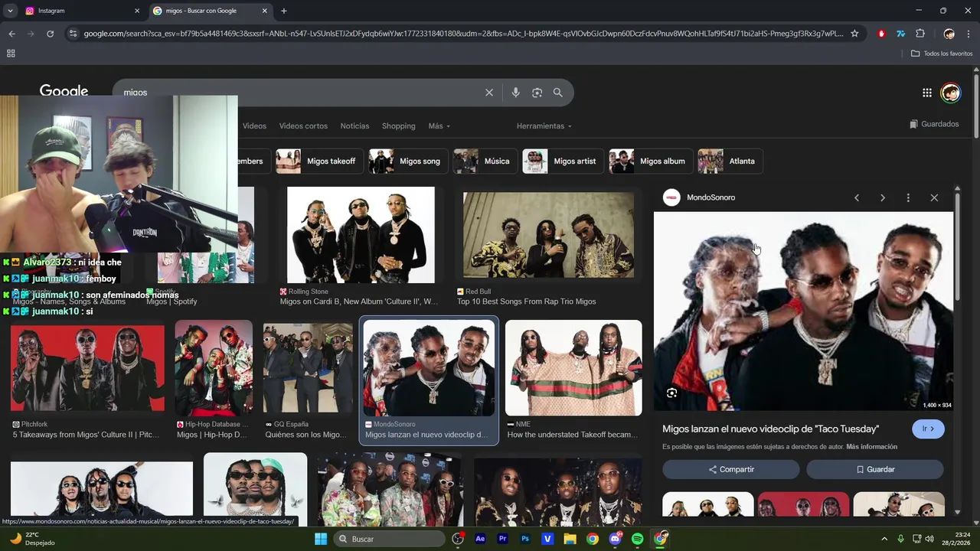Open Todos los favoritos bookmarks folder
The image size is (980, 551).
942,54
